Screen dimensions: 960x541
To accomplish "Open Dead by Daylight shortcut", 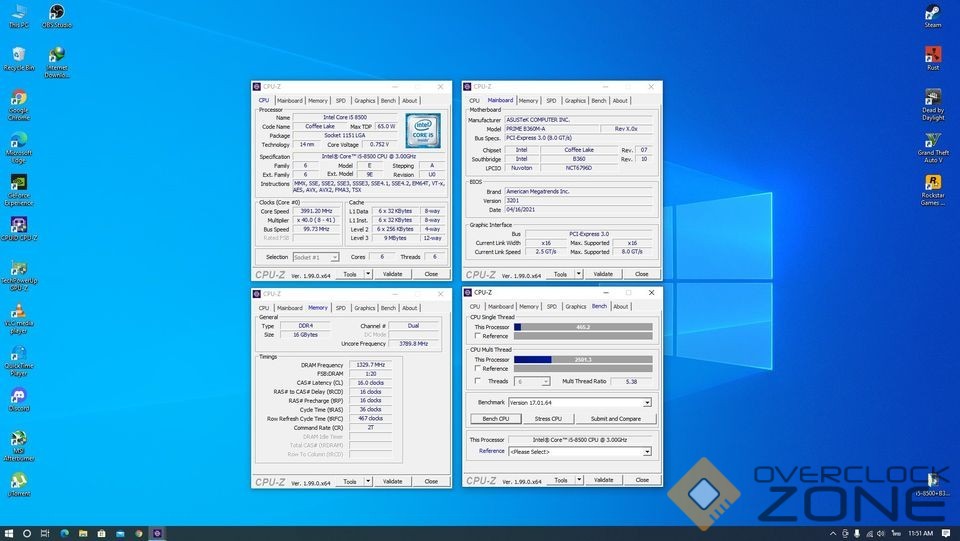I will tap(932, 105).
